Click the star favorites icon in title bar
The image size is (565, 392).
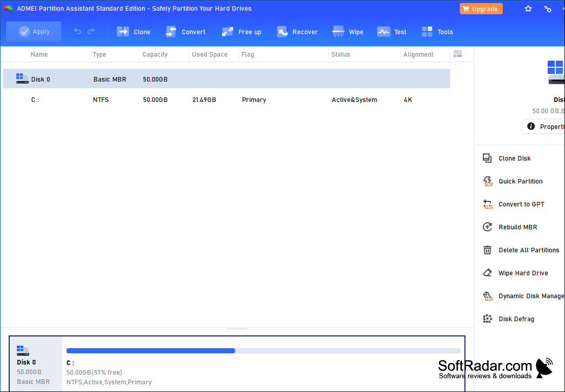pyautogui.click(x=528, y=9)
